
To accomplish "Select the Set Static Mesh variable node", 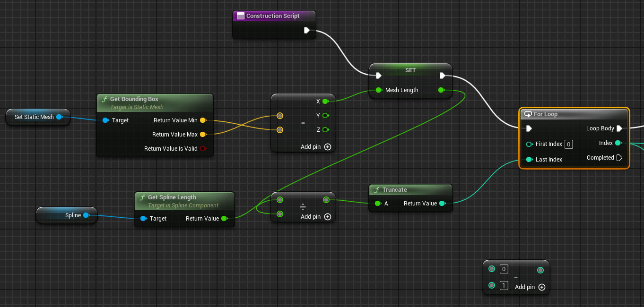I will 38,117.
